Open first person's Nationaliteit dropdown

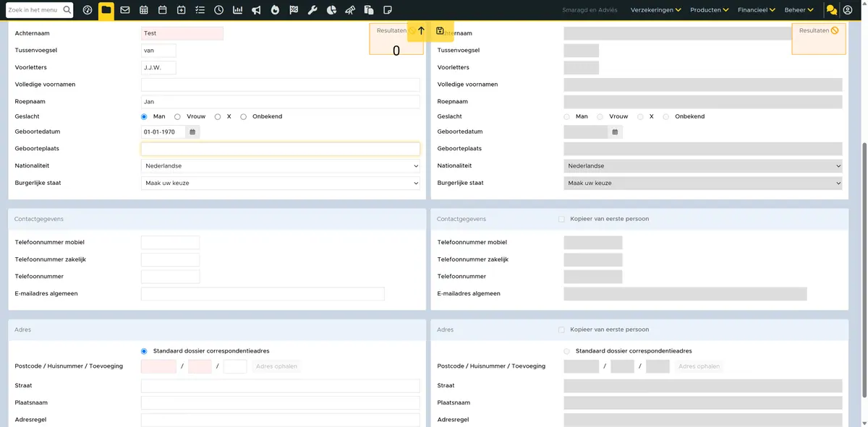(x=281, y=166)
